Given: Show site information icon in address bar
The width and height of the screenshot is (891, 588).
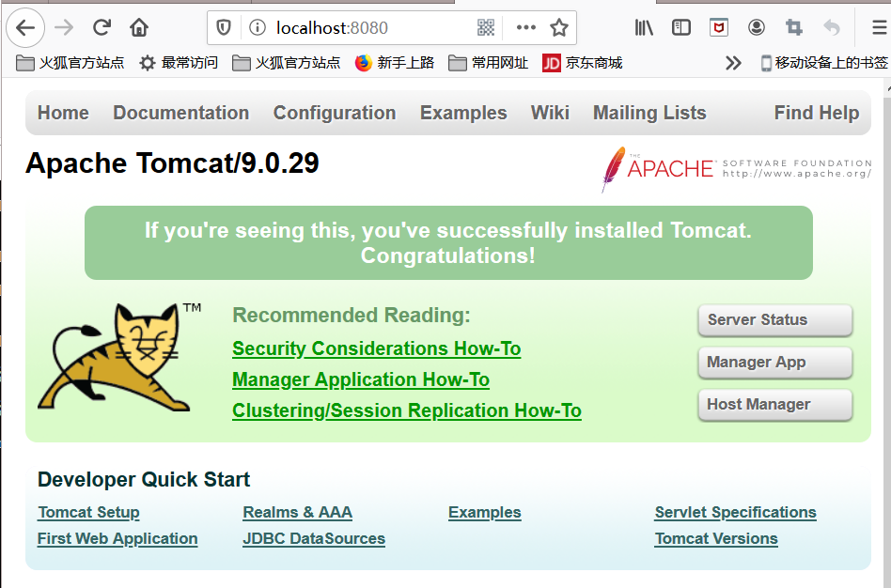Looking at the screenshot, I should (x=258, y=27).
